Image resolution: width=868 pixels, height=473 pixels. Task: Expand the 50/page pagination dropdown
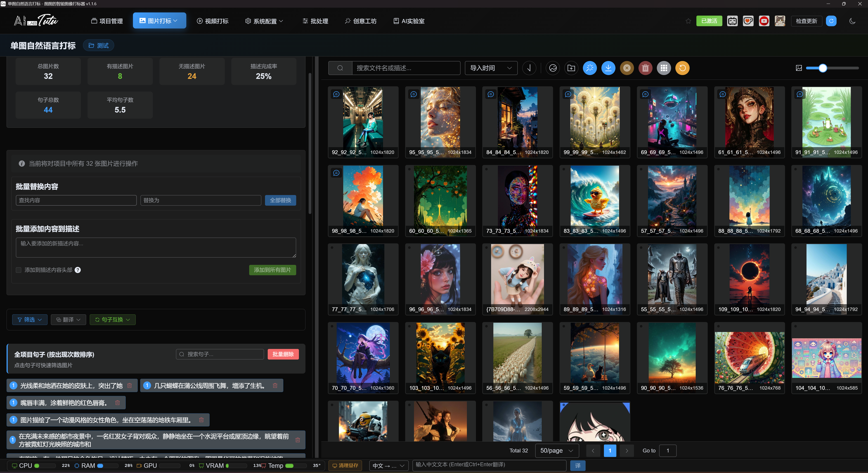point(557,450)
